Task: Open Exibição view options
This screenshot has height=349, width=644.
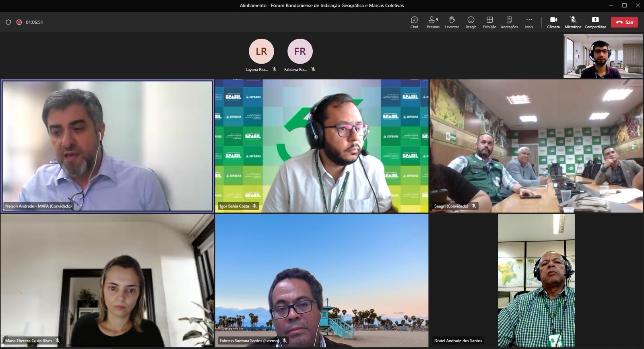Action: pyautogui.click(x=489, y=22)
